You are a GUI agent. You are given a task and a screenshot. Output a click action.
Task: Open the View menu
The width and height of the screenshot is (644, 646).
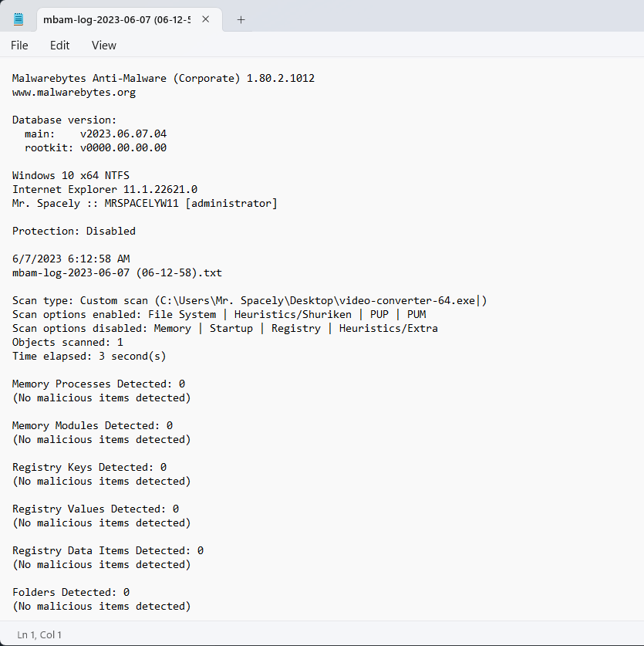[x=104, y=46]
